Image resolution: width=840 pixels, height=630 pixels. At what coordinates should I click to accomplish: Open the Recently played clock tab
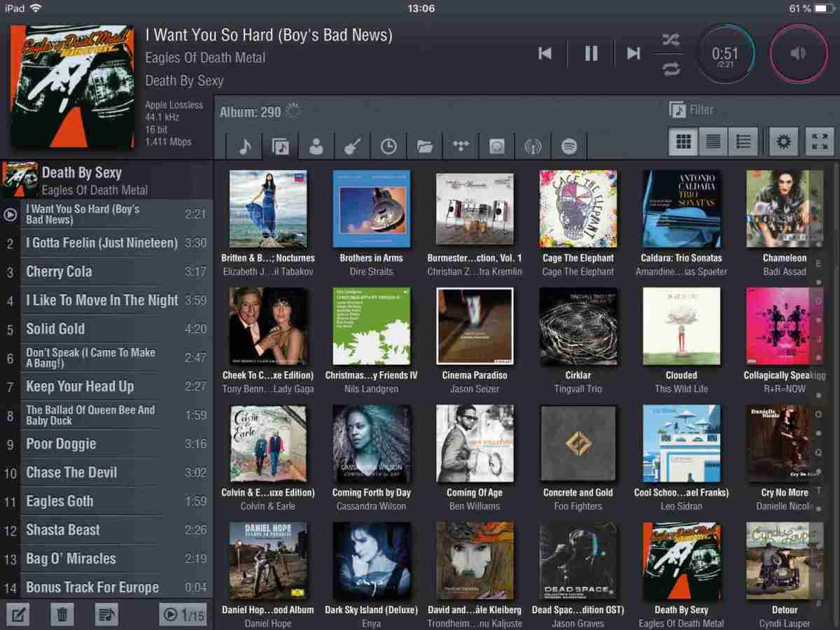coord(388,146)
